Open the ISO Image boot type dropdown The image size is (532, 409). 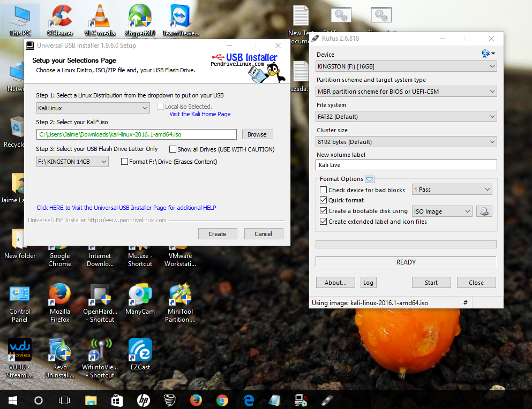click(442, 211)
